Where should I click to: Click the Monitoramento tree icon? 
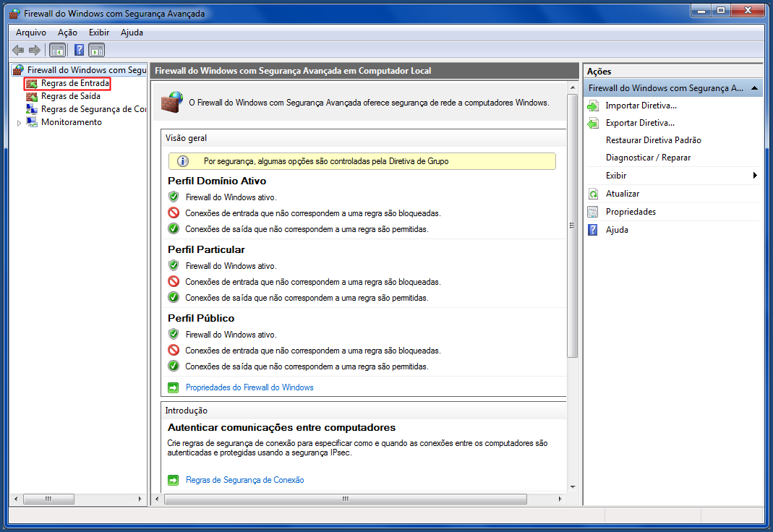tap(32, 122)
